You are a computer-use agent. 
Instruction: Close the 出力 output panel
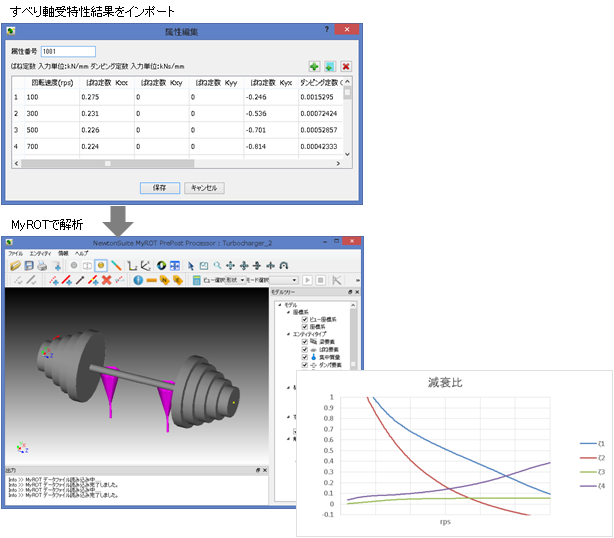tap(265, 470)
